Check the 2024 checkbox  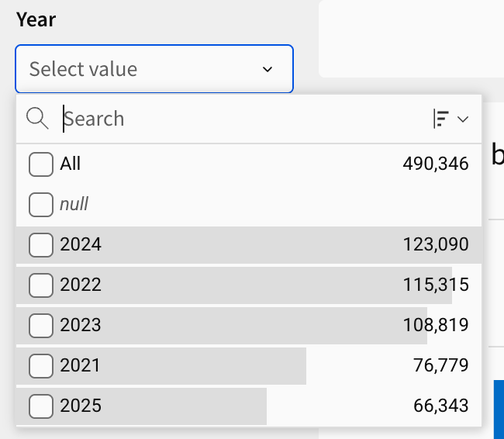pos(41,245)
